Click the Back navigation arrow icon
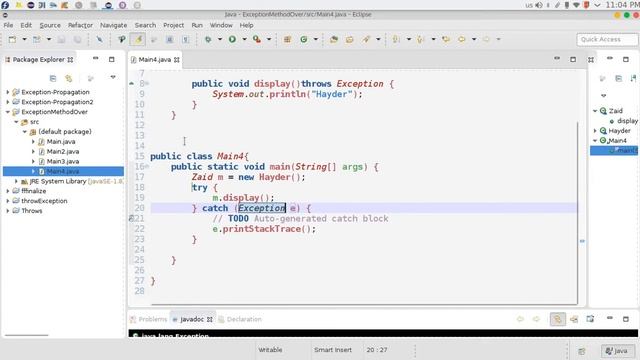Image resolution: width=640 pixels, height=360 pixels. [x=462, y=39]
